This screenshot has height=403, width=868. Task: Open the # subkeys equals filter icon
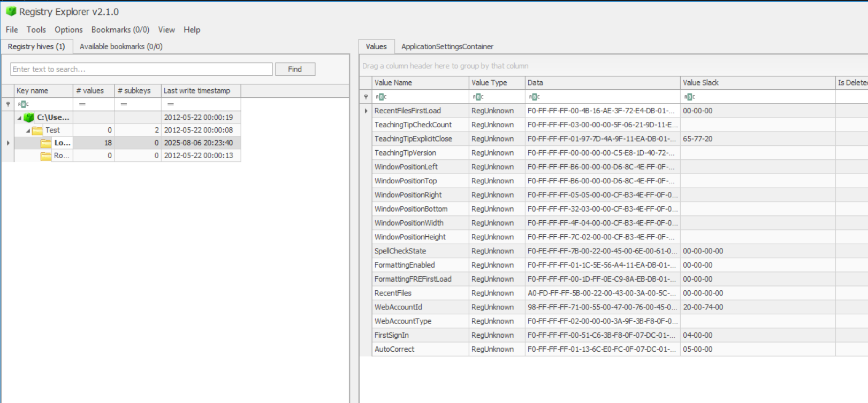point(124,104)
